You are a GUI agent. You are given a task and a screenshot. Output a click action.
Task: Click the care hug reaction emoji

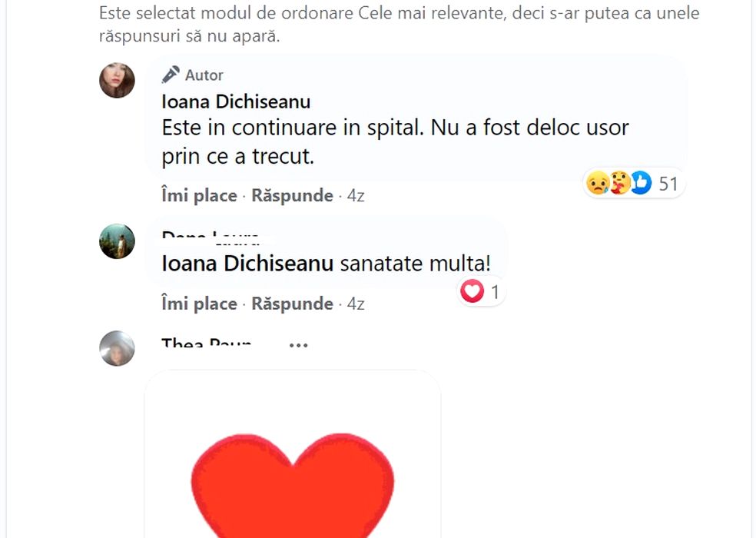[619, 183]
